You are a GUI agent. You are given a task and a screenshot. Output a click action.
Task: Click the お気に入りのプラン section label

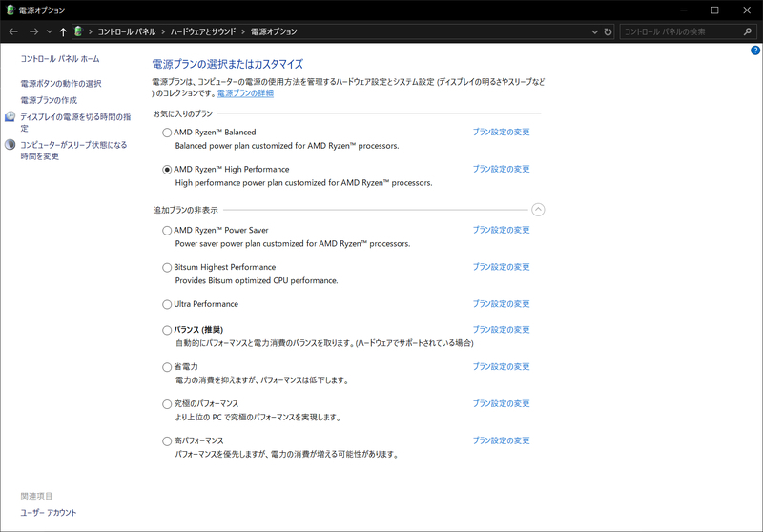pyautogui.click(x=183, y=113)
